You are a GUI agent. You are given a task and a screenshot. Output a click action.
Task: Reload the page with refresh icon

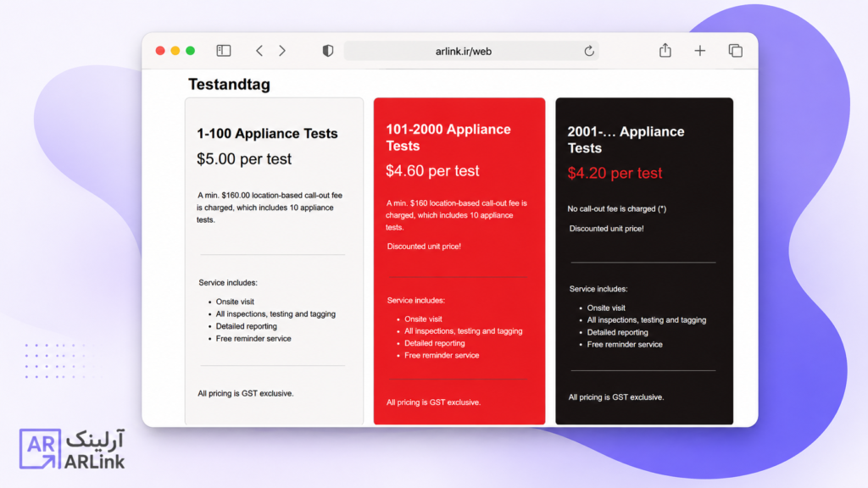589,51
